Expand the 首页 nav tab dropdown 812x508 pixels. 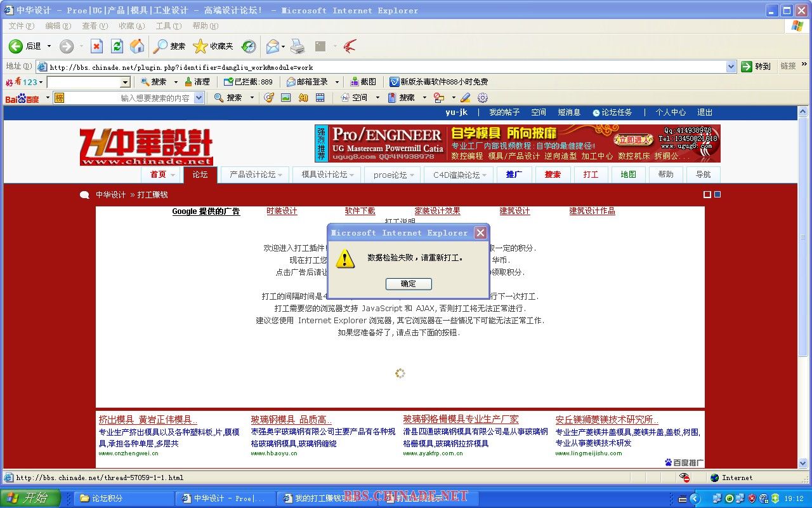[x=173, y=175]
